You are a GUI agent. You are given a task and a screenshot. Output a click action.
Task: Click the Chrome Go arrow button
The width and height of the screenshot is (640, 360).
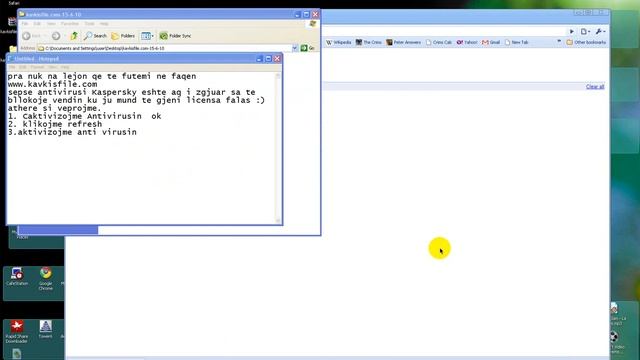(571, 31)
